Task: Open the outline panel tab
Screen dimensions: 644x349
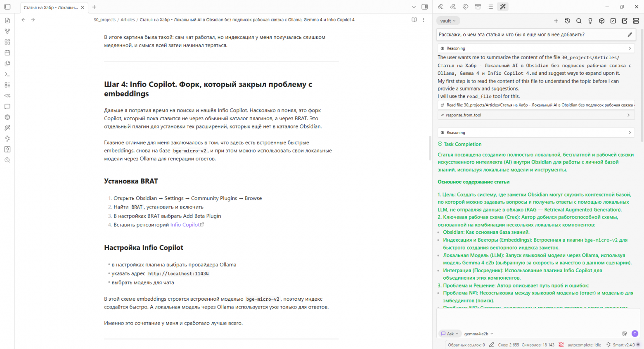Action: [490, 7]
